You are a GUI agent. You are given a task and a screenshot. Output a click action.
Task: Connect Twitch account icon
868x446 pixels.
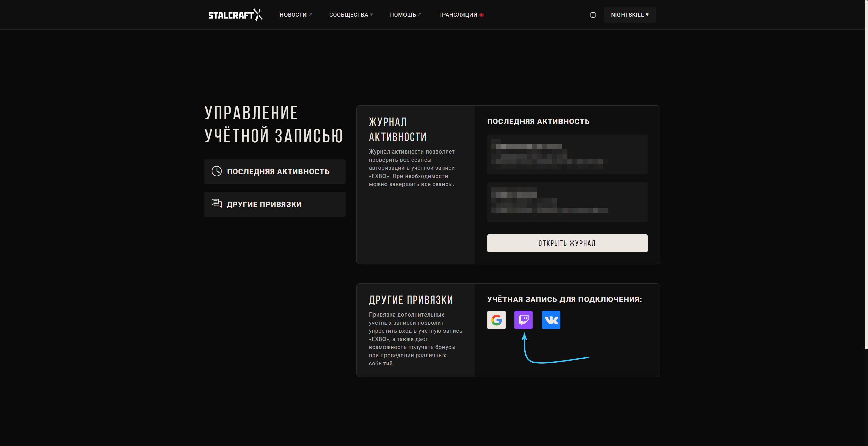point(523,320)
